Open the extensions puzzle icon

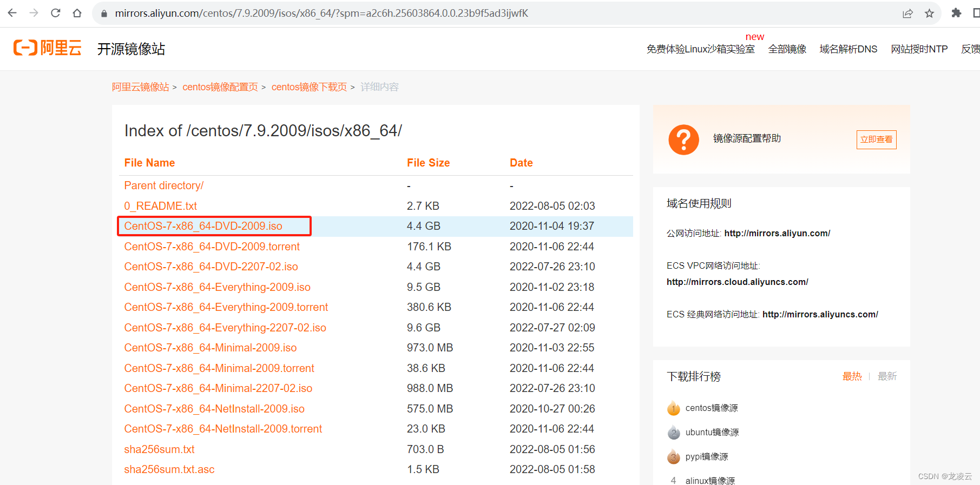[956, 13]
